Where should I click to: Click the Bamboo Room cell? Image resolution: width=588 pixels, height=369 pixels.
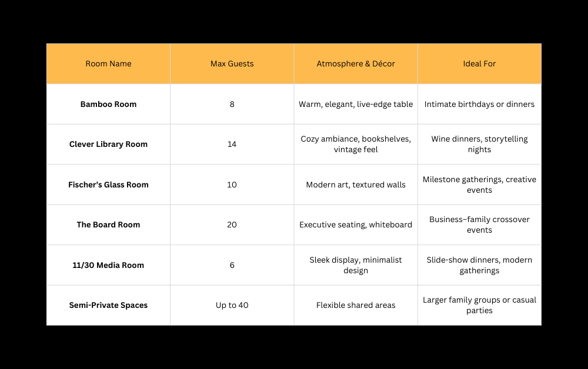[108, 104]
